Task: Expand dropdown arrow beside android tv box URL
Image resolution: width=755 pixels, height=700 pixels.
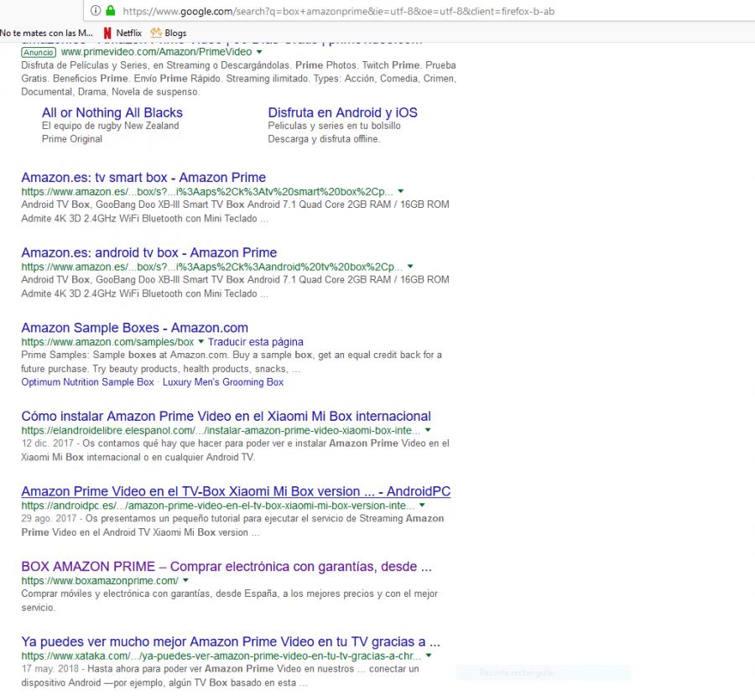Action: (410, 266)
